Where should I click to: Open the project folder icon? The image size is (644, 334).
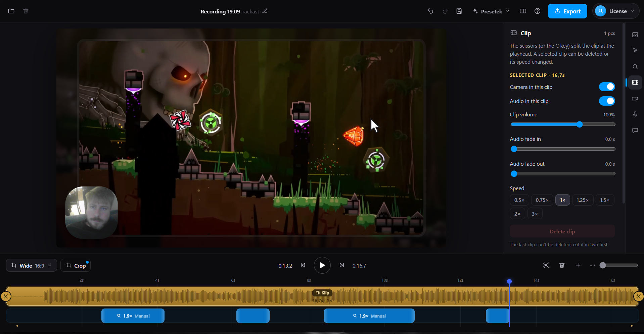click(11, 11)
